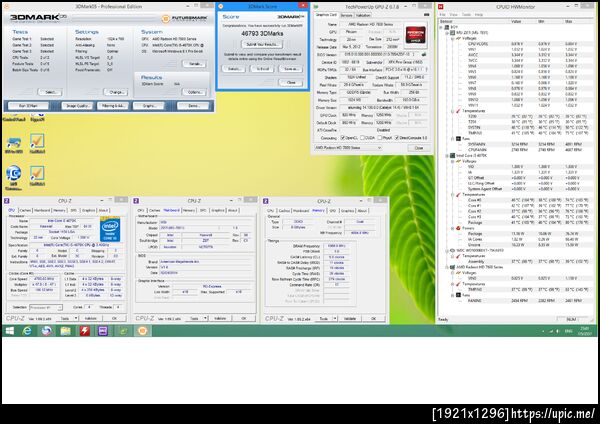Click Select button under Tests section
600x424 pixels.
[50, 92]
